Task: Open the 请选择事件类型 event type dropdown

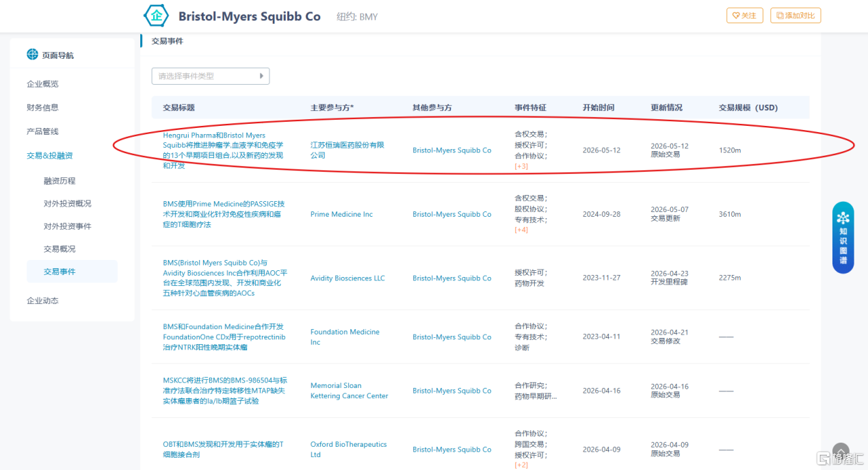Action: coord(211,76)
